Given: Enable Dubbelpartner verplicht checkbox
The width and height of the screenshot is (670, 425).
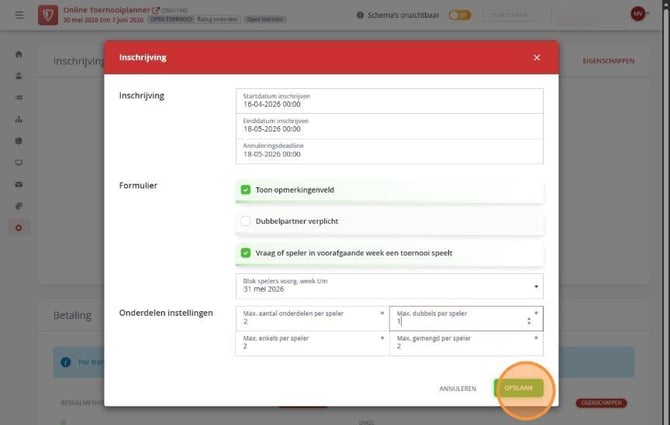Looking at the screenshot, I should click(x=245, y=221).
